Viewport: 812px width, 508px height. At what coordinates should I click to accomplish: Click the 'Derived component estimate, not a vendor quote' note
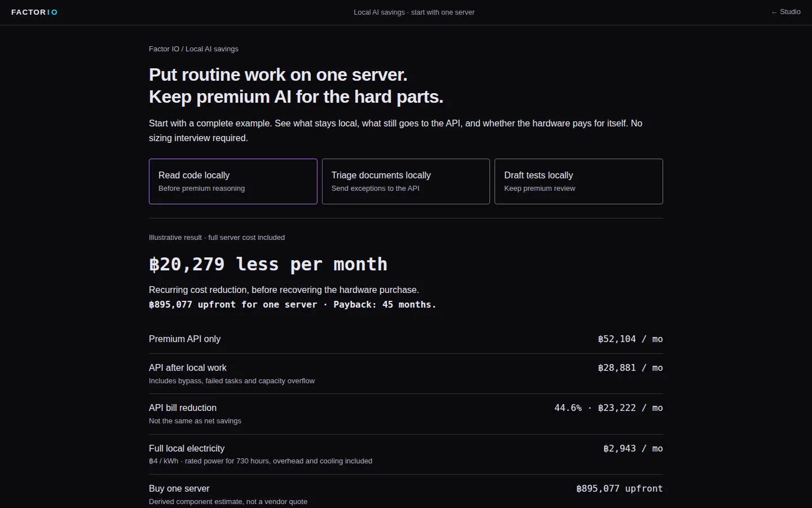(x=228, y=502)
